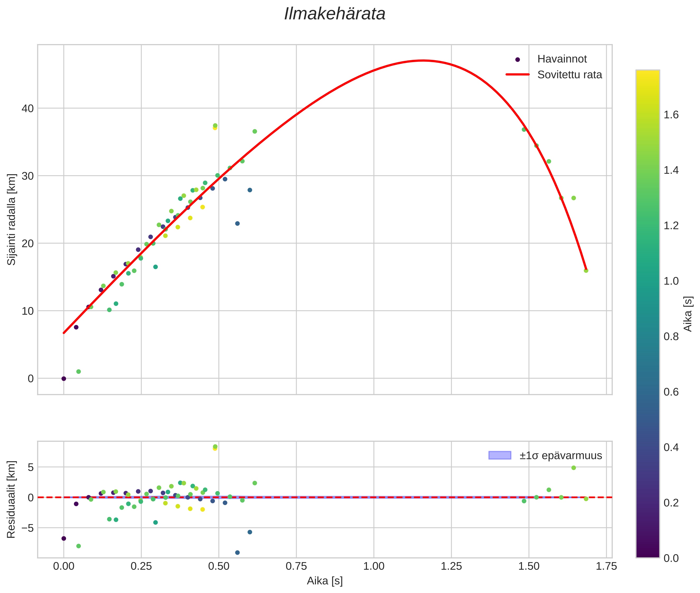Click the residual plot tick label '−5'
This screenshot has height=593, width=700.
pos(27,528)
